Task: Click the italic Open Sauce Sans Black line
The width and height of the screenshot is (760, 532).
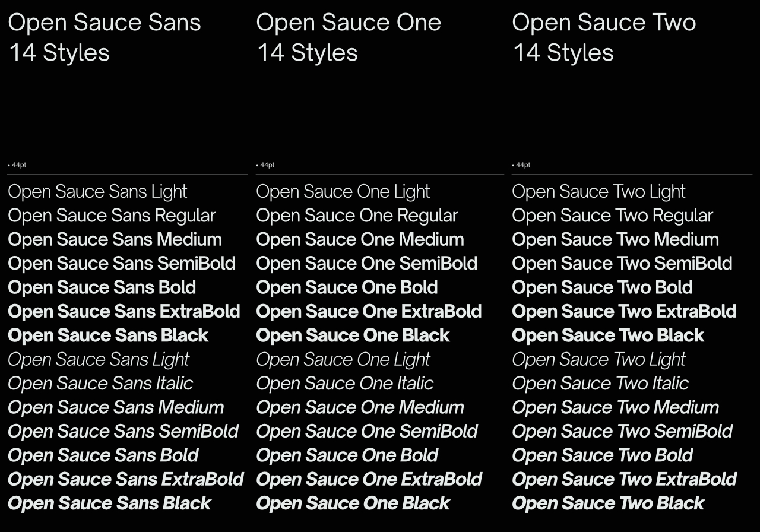Action: click(x=109, y=503)
